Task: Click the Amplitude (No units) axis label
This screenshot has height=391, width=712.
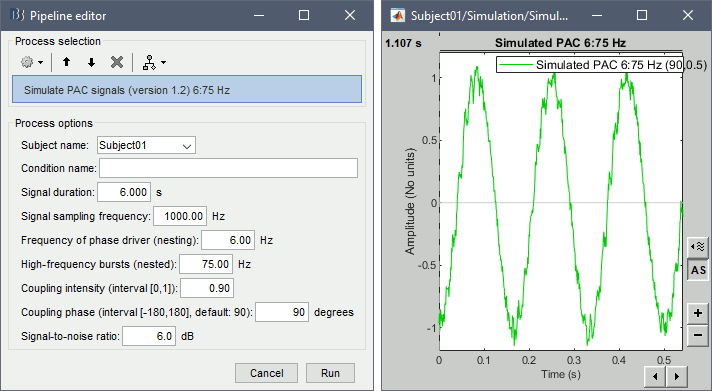Action: pos(410,201)
